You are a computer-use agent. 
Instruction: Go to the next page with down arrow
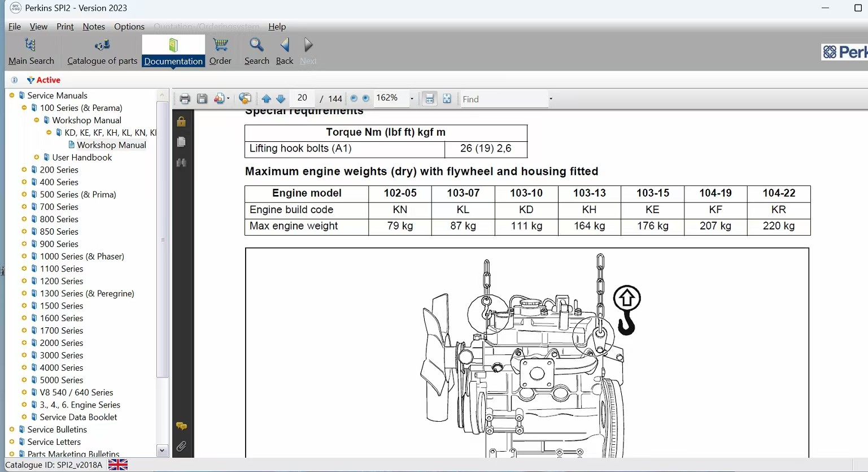click(x=281, y=99)
